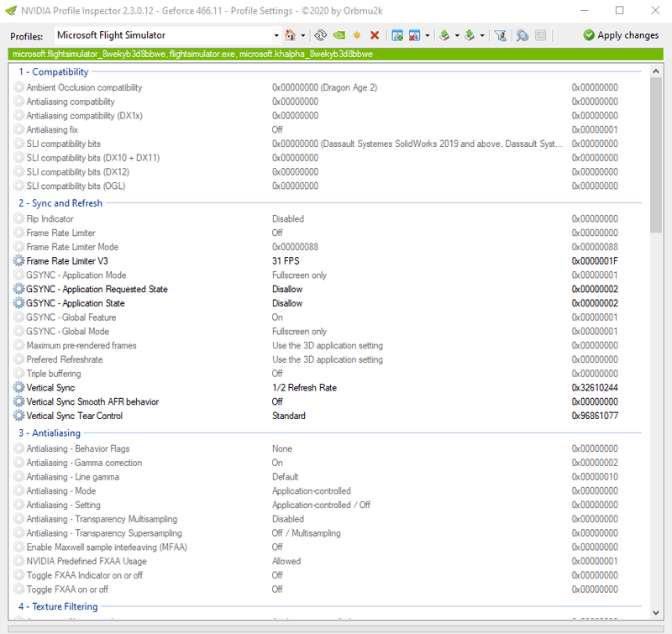
Task: Open the import profiles dropdown arrow
Action: tap(482, 35)
